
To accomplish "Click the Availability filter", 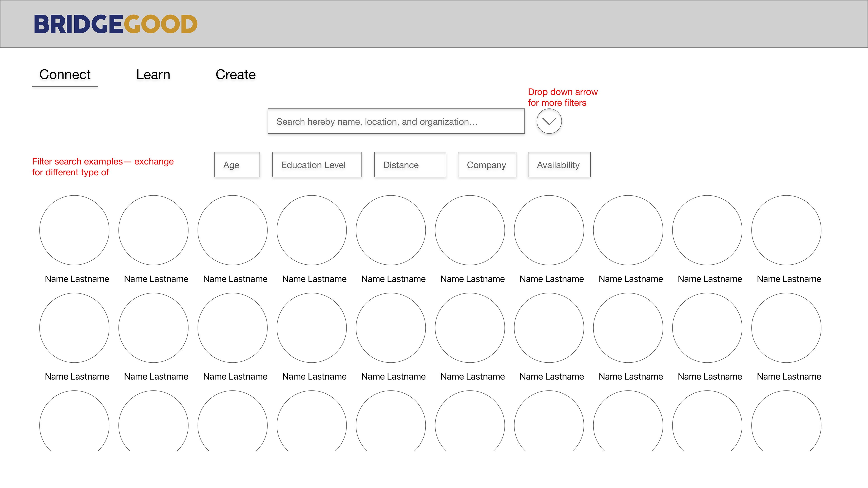I will pos(559,165).
